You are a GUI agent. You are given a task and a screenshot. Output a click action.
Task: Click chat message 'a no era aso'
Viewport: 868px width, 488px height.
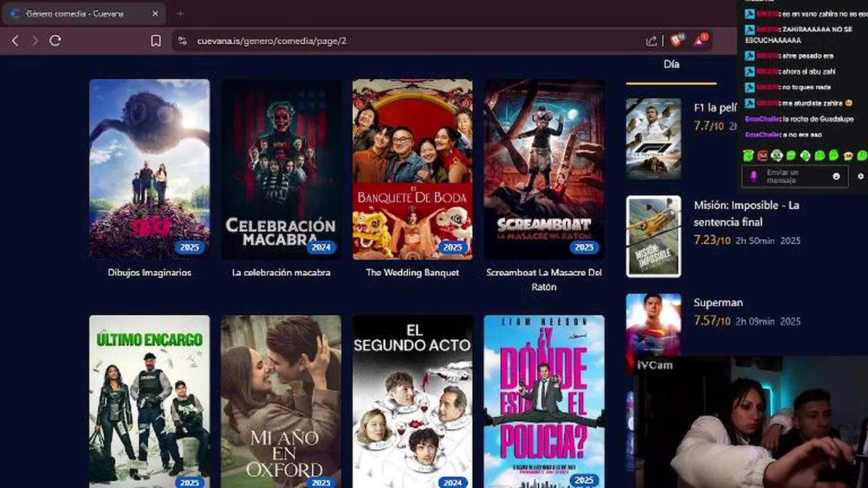tap(802, 134)
